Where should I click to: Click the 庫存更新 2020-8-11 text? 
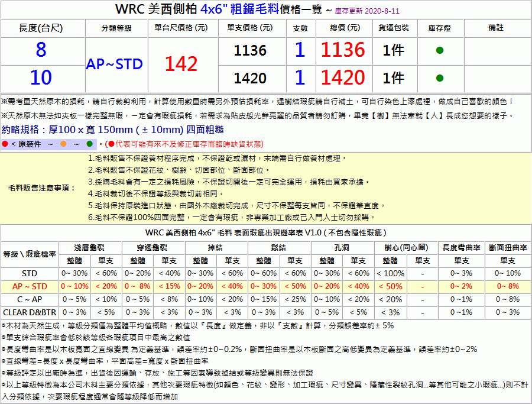tap(367, 11)
